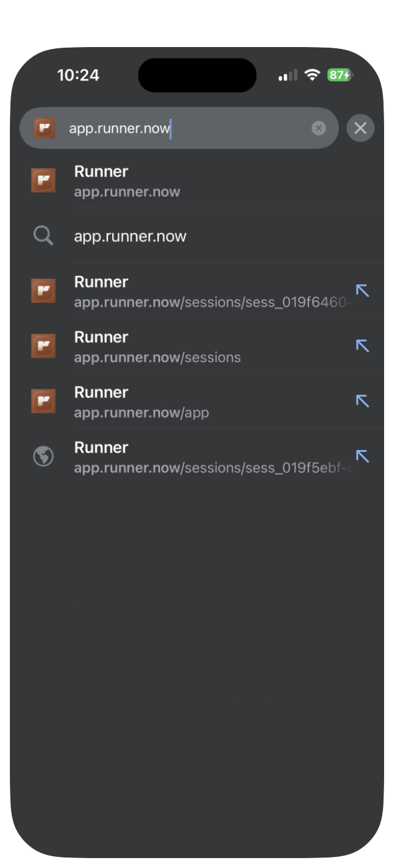The height and width of the screenshot is (868, 394).
Task: Insert app.runner.now/app using its arrow icon
Action: pos(362,401)
